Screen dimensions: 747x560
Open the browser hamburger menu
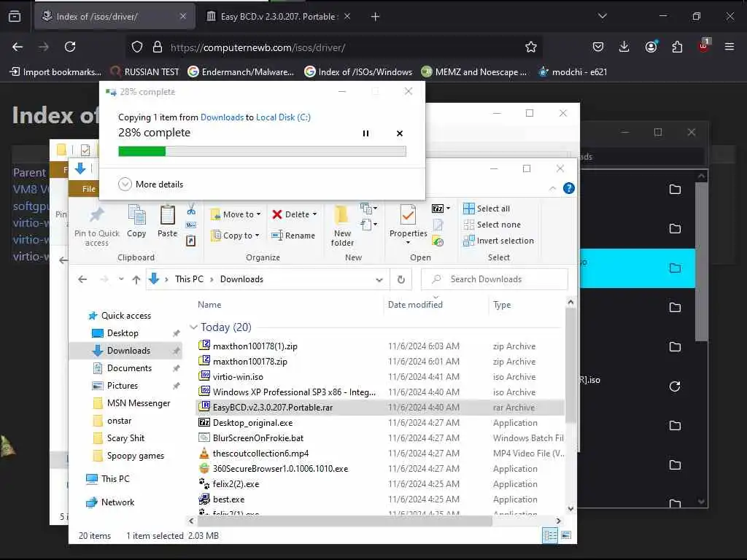(x=729, y=47)
